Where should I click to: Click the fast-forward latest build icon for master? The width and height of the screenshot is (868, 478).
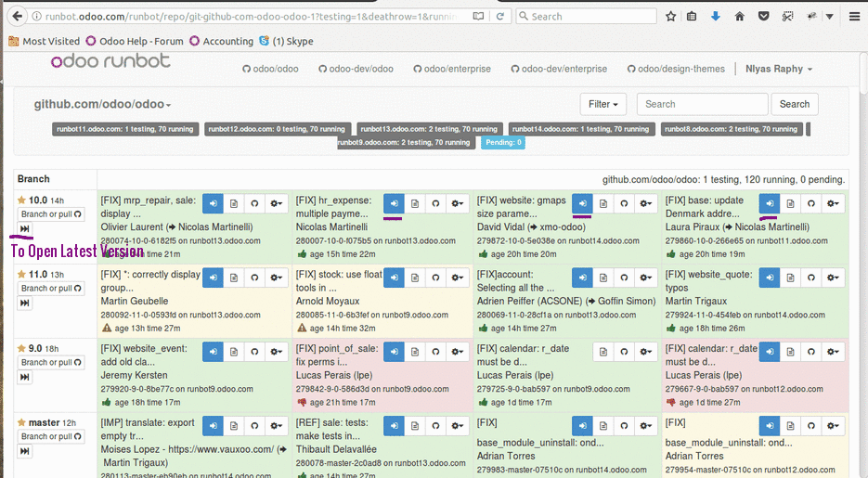click(x=24, y=451)
